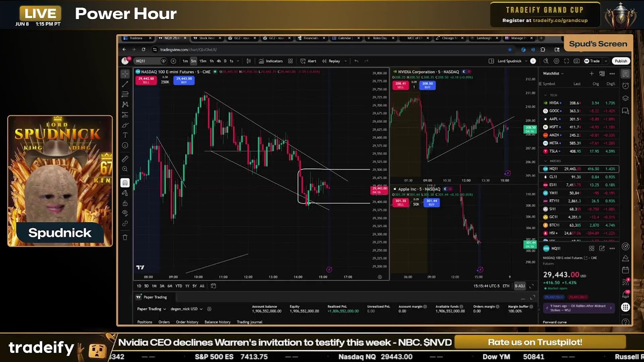The height and width of the screenshot is (362, 644).
Task: Select the 15m timeframe
Action: (202, 61)
